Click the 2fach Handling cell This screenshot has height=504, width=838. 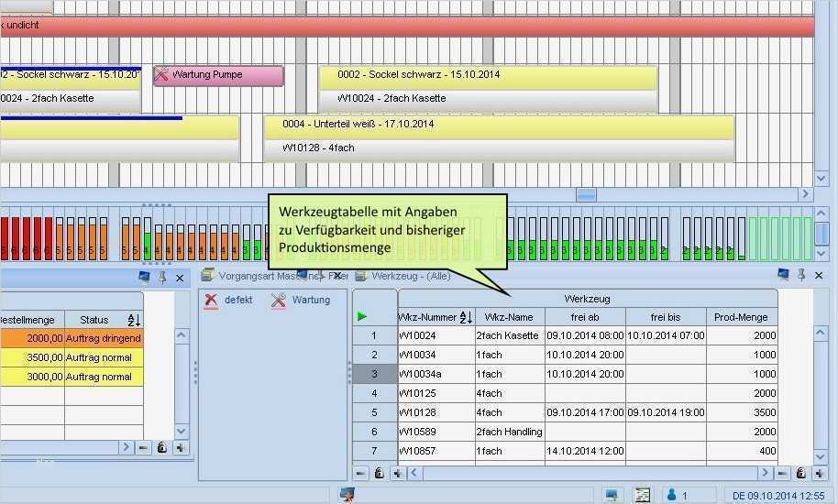tap(510, 432)
